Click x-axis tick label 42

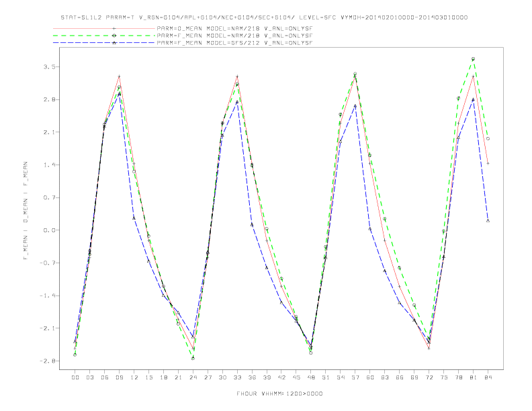[281, 377]
